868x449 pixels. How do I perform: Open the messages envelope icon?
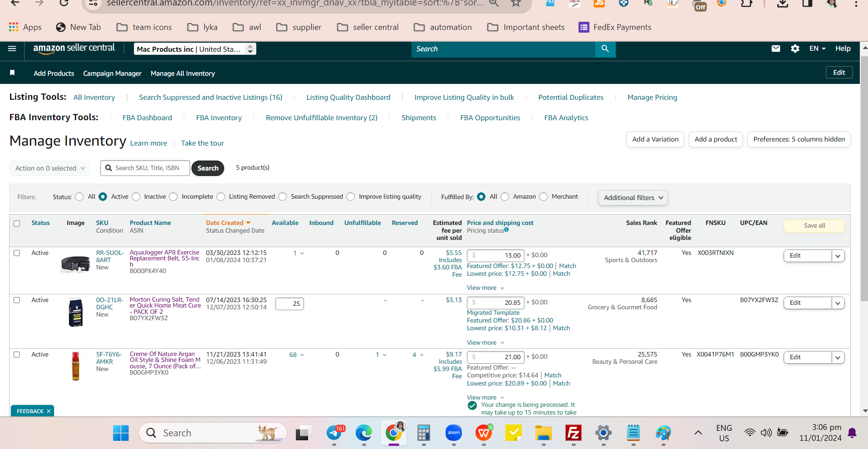pyautogui.click(x=776, y=49)
